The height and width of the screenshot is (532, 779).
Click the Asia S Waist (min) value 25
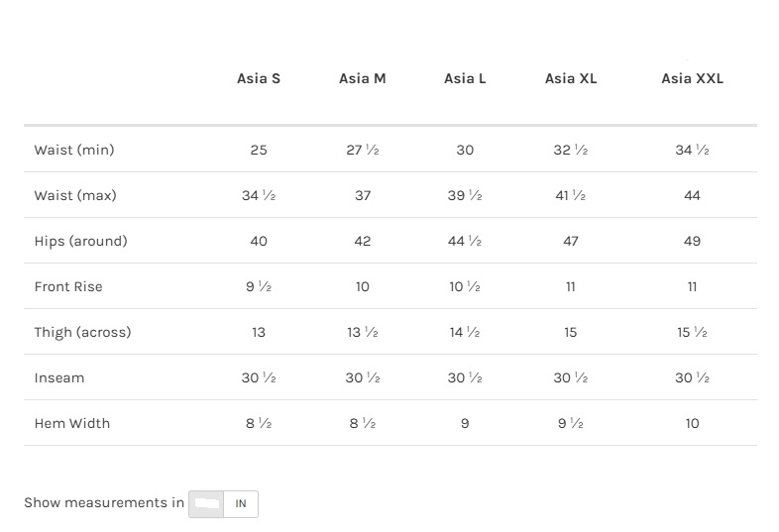(x=259, y=150)
